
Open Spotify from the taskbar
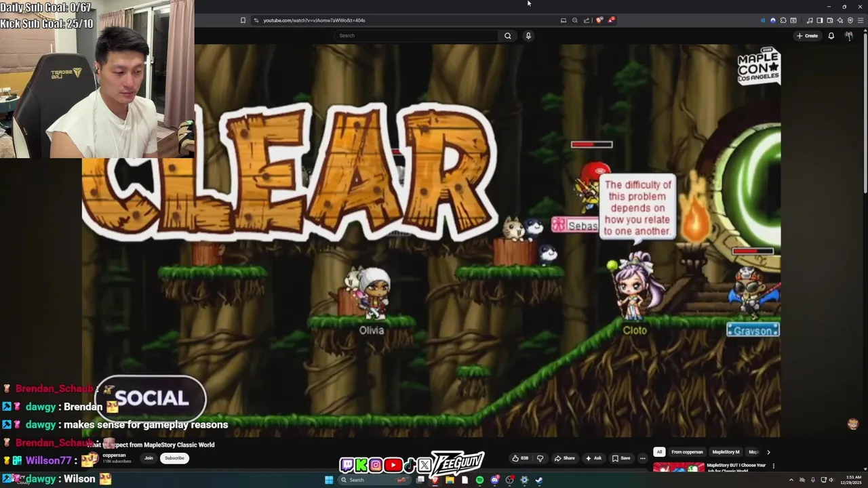[480, 480]
